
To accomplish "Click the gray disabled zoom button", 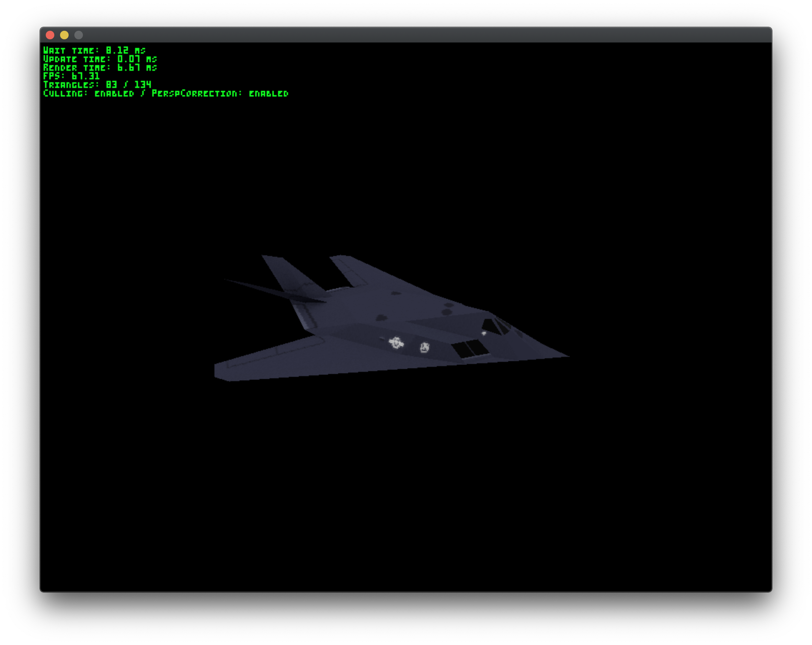I will pos(78,35).
